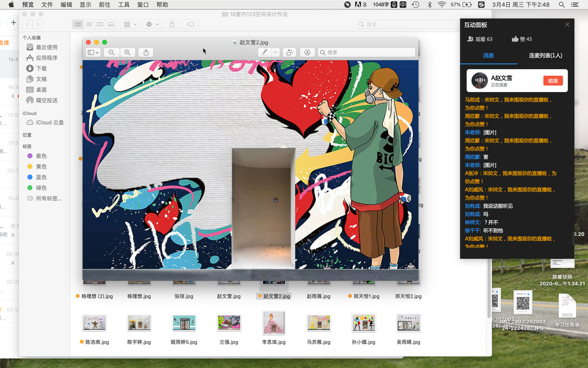588x368 pixels.
Task: Switch Finder to column view
Action: point(100,24)
